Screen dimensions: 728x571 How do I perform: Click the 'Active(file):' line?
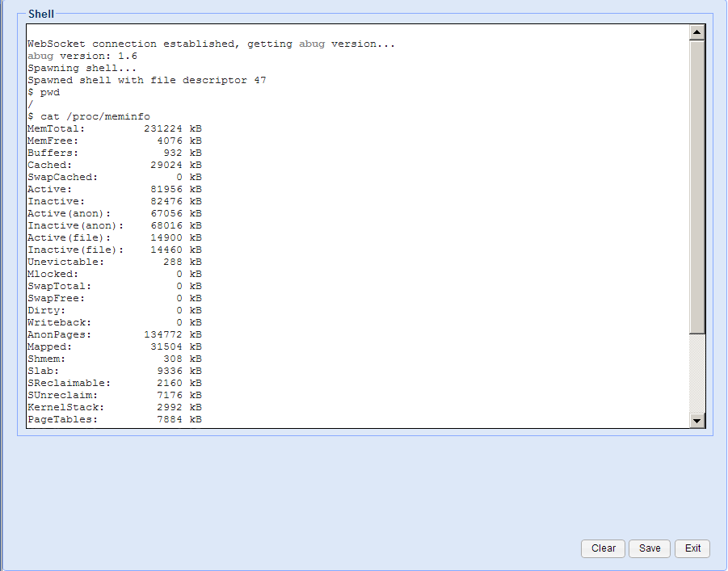[115, 237]
